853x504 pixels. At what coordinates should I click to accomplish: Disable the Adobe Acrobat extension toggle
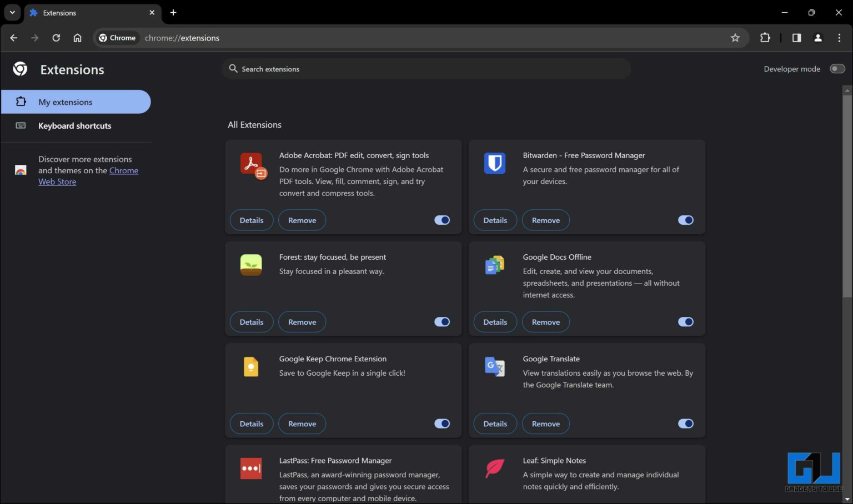tap(441, 220)
